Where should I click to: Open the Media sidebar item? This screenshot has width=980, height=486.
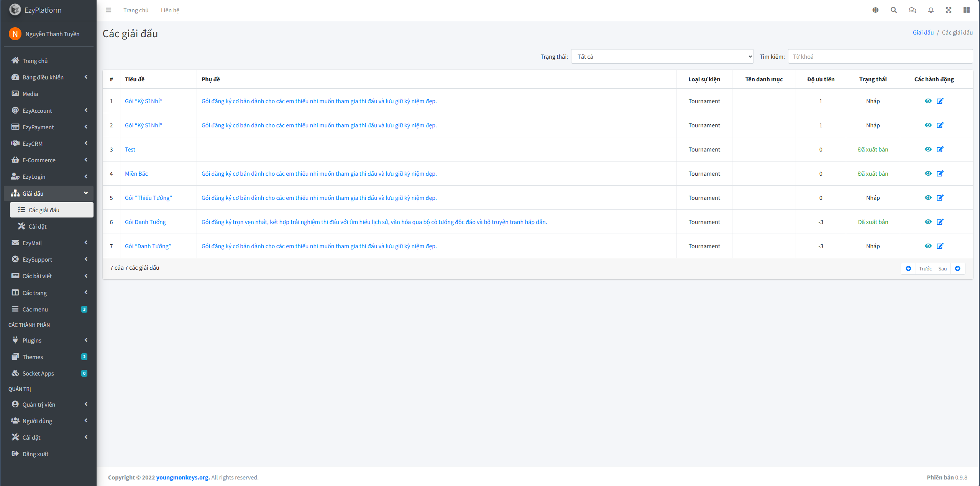pos(30,94)
